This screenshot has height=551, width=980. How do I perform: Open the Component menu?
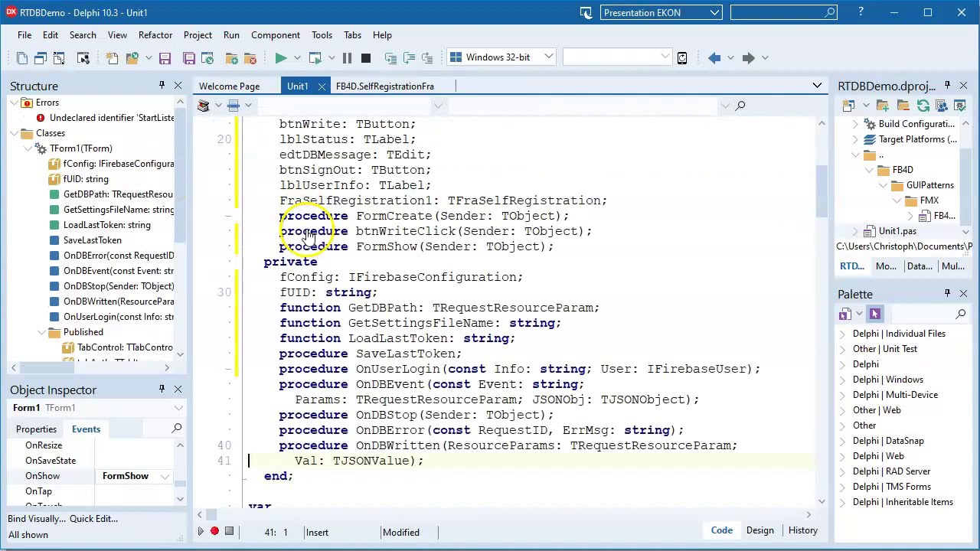[x=276, y=35]
